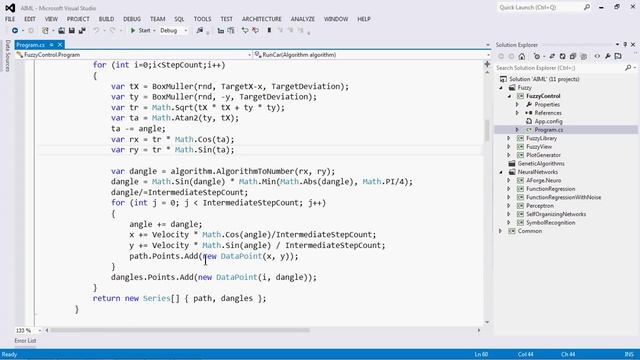Expand the Properties node
The width and height of the screenshot is (640, 360).
[x=518, y=105]
